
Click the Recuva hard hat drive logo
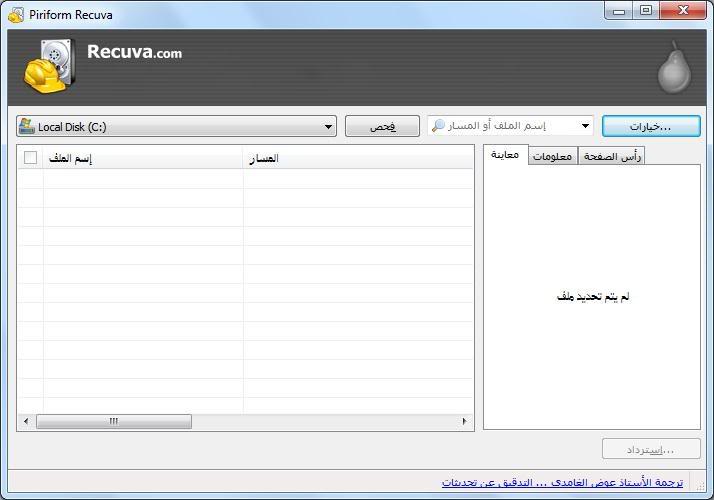[49, 66]
